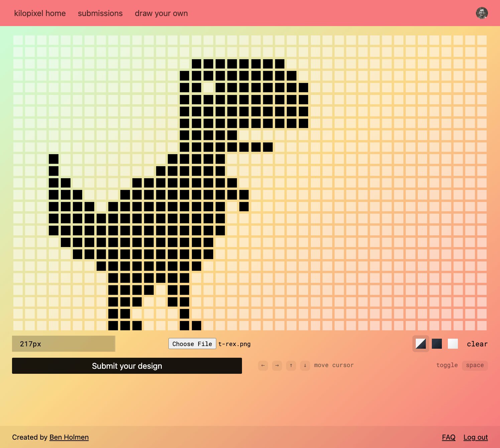Image resolution: width=500 pixels, height=448 pixels.
Task: Submit your design
Action: tap(127, 366)
